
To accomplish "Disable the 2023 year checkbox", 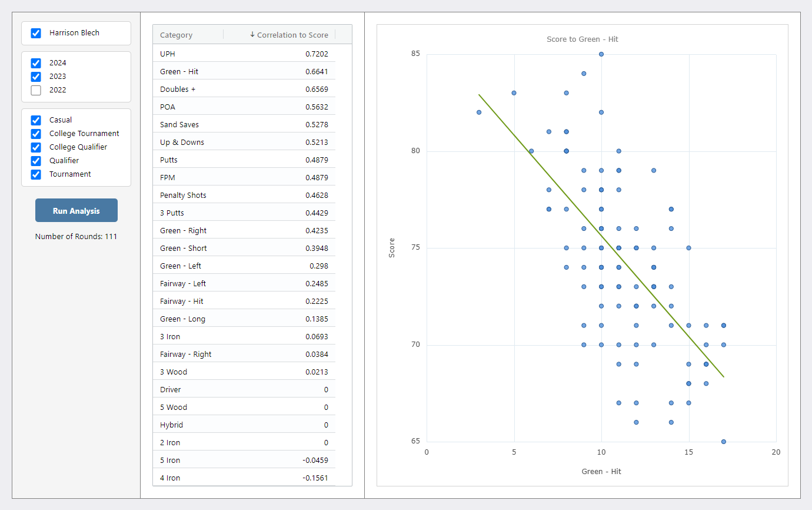I will click(x=36, y=77).
